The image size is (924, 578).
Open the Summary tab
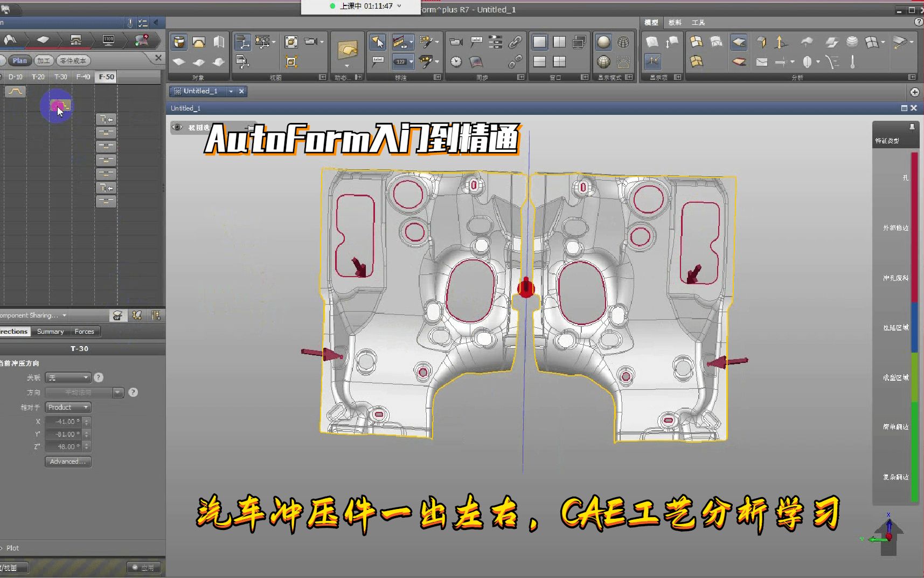click(50, 332)
